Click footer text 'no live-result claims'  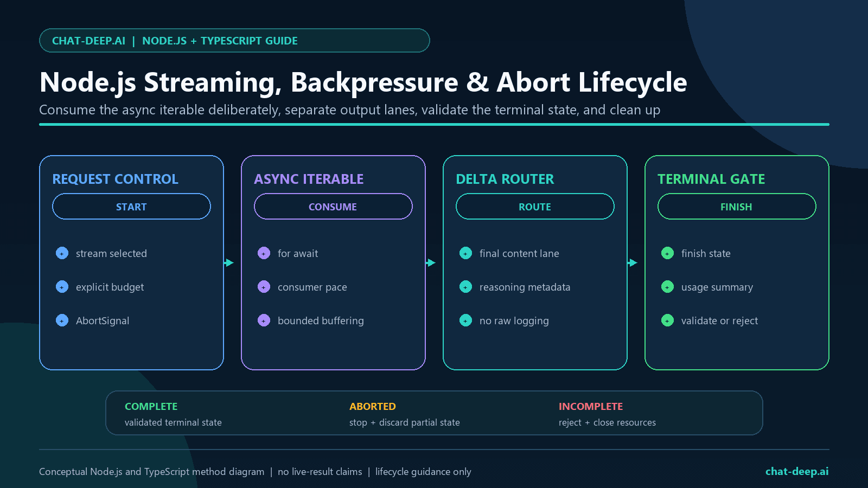pyautogui.click(x=320, y=472)
